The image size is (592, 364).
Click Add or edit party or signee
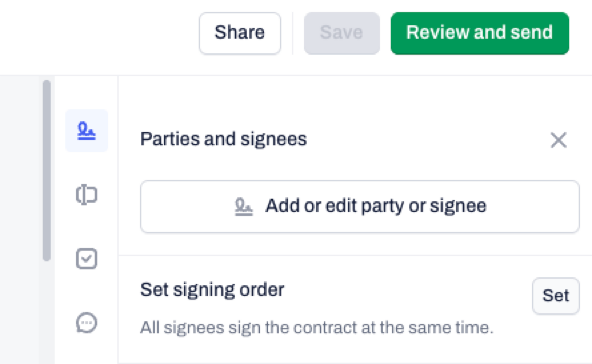click(x=360, y=207)
